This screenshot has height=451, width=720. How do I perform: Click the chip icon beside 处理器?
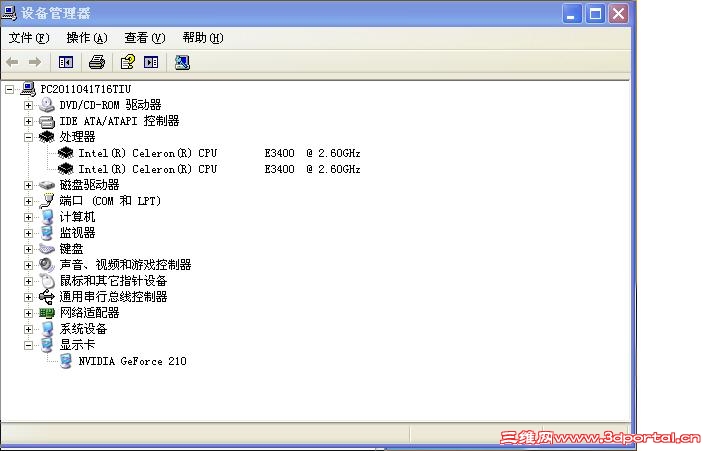tap(46, 137)
